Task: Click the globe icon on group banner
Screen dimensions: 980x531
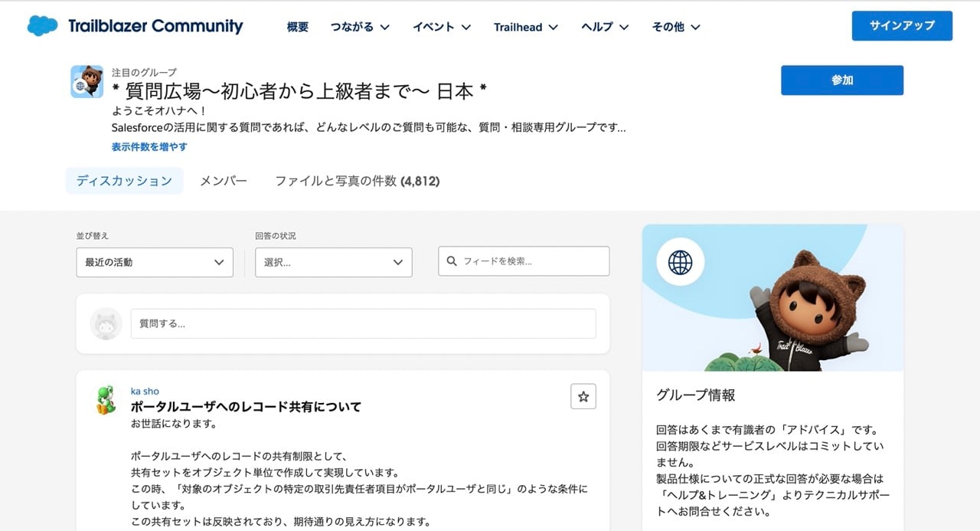Action: coord(680,262)
